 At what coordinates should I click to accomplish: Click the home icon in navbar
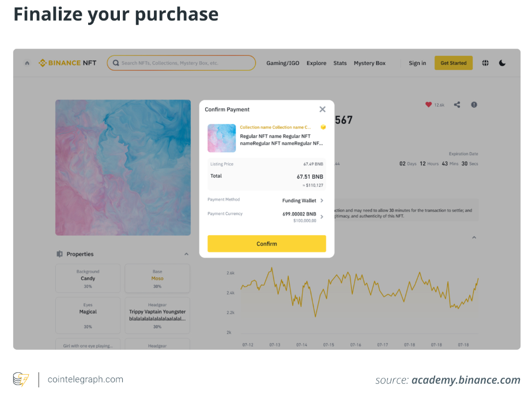(x=27, y=63)
